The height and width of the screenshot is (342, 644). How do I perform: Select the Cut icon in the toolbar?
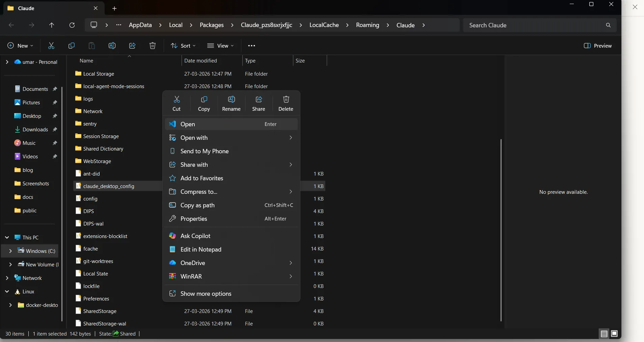[51, 46]
